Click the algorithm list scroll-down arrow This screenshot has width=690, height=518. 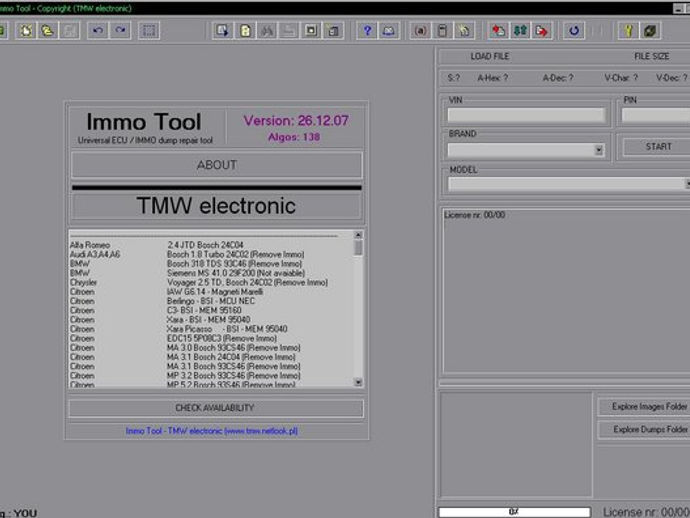[x=358, y=382]
